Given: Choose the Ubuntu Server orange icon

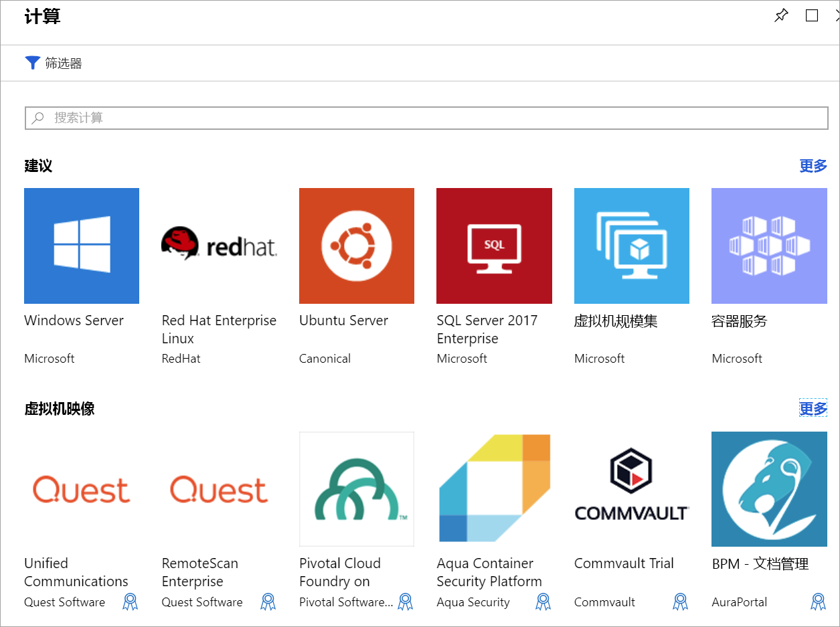Looking at the screenshot, I should (x=357, y=246).
